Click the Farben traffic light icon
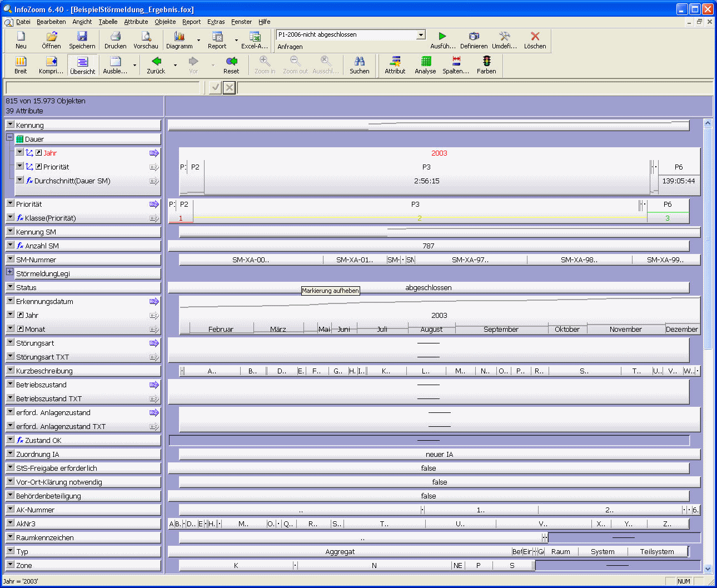 click(x=486, y=62)
